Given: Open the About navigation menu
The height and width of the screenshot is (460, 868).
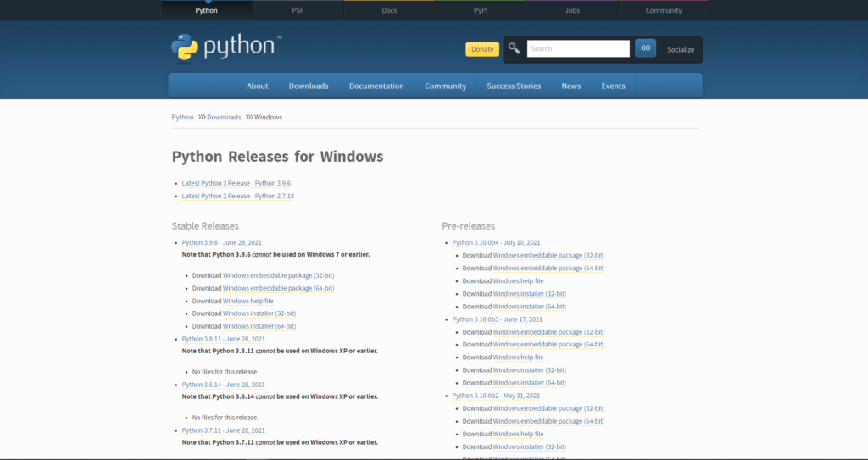Looking at the screenshot, I should click(x=258, y=86).
